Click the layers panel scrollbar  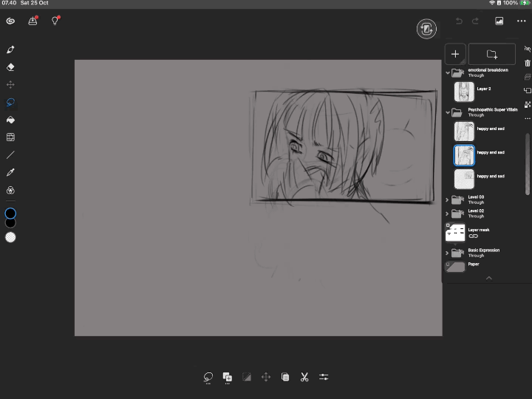pos(528,164)
